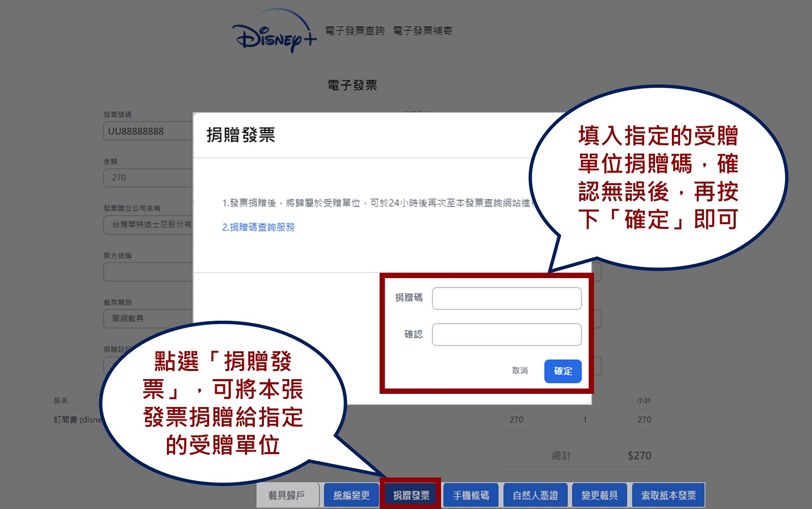This screenshot has width=812, height=509.
Task: Click the 自然人憑證 button
Action: [535, 495]
